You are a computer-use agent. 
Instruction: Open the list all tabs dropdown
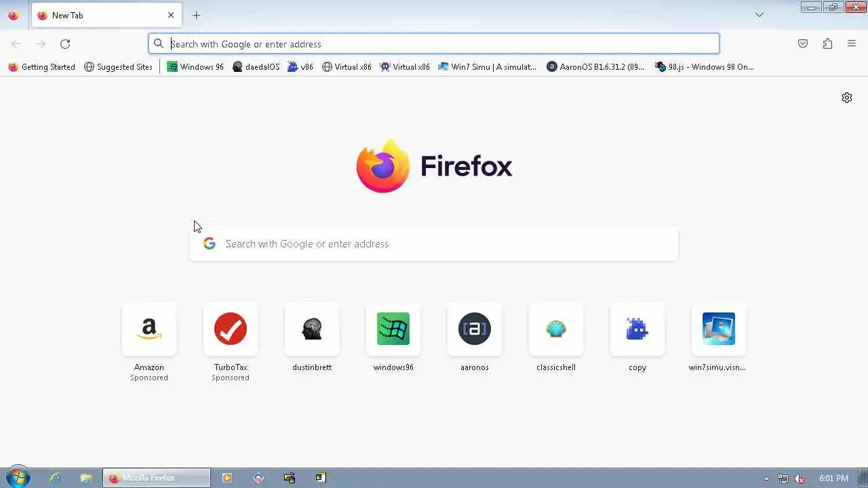pyautogui.click(x=759, y=15)
